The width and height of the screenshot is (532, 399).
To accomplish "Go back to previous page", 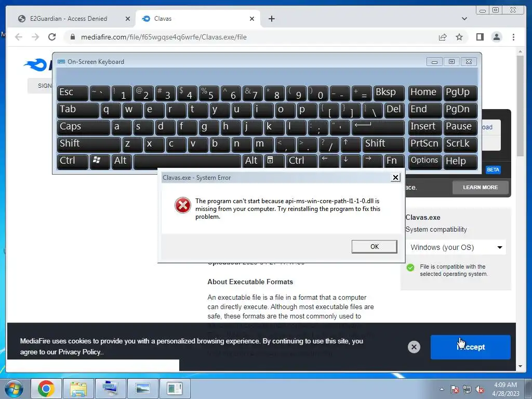I will click(x=19, y=37).
